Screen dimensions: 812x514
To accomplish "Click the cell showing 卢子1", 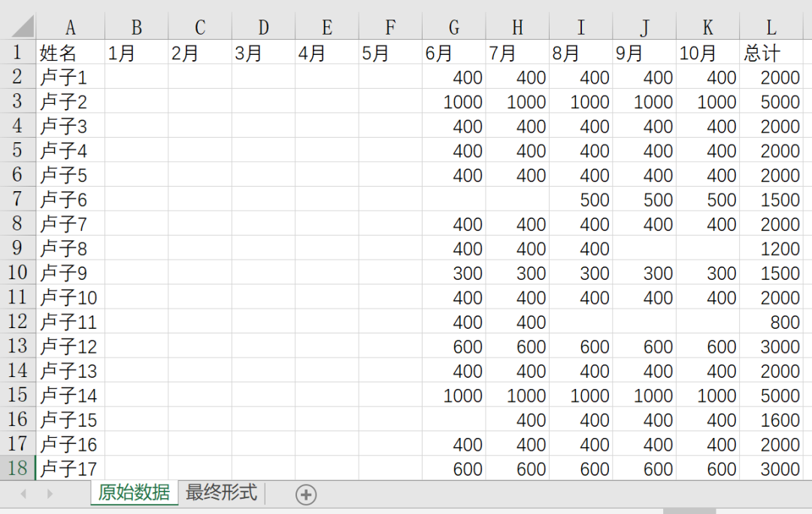I will tap(71, 77).
